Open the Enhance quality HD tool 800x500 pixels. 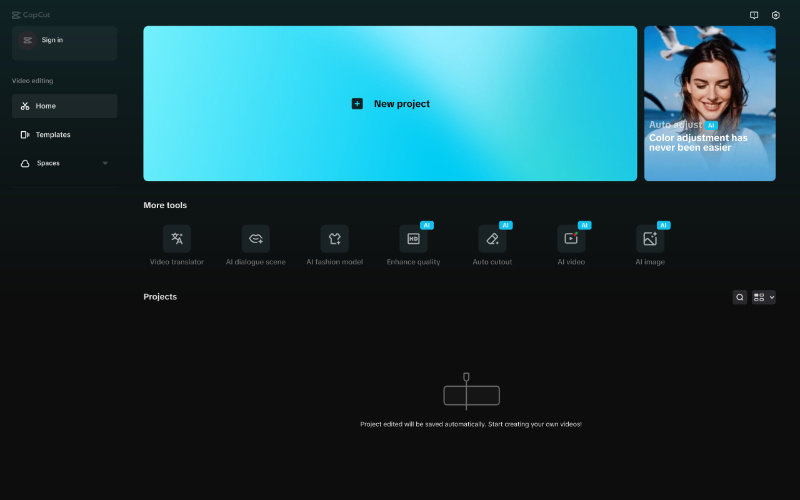pyautogui.click(x=413, y=238)
